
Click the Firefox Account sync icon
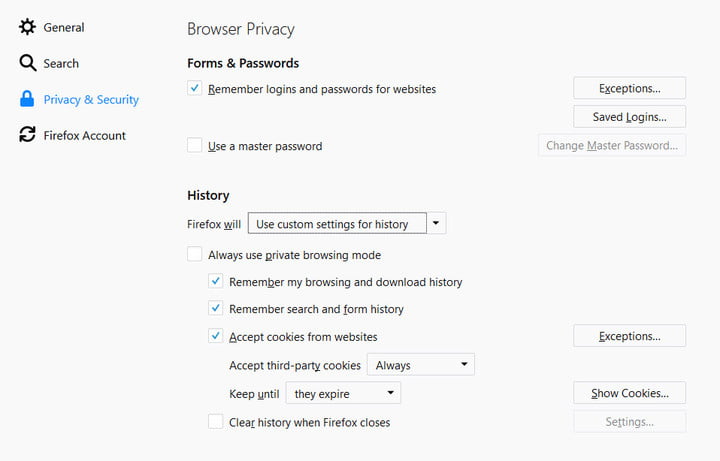[x=27, y=135]
